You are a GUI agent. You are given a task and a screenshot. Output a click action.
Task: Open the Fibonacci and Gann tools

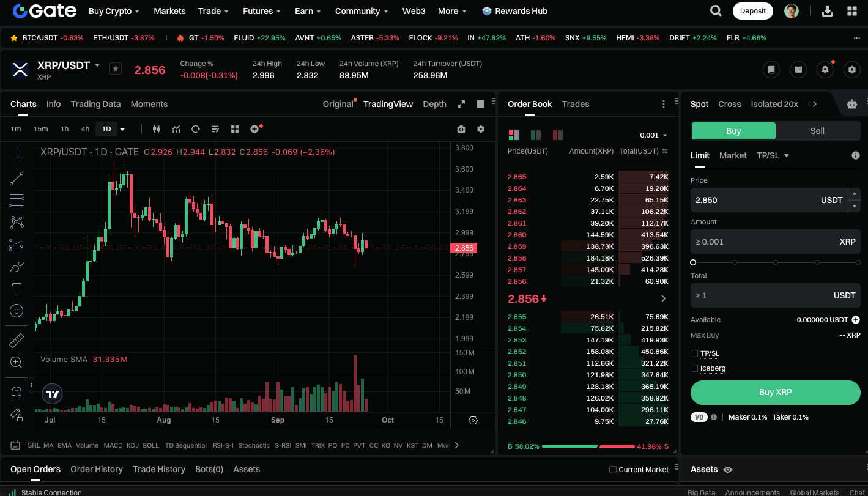[17, 201]
